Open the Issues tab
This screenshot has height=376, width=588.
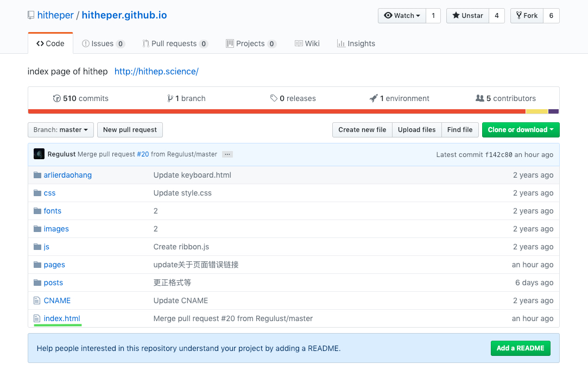click(x=103, y=43)
